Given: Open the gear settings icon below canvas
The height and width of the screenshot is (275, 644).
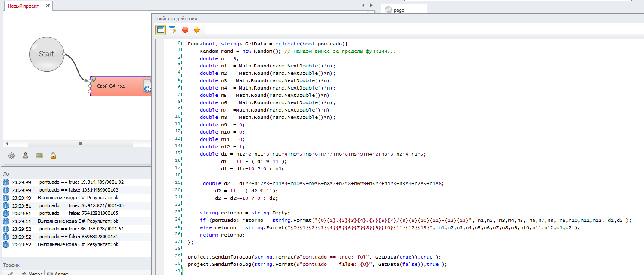Looking at the screenshot, I should point(12,156).
